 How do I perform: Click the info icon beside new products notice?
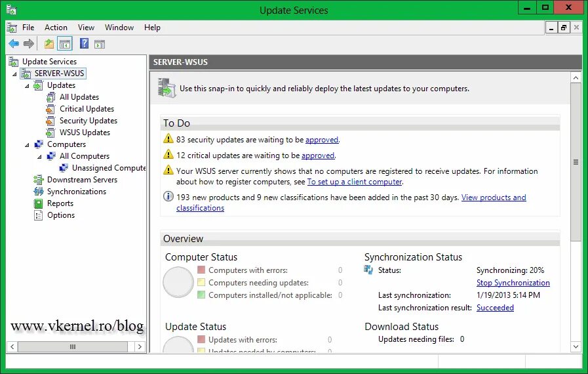(168, 196)
